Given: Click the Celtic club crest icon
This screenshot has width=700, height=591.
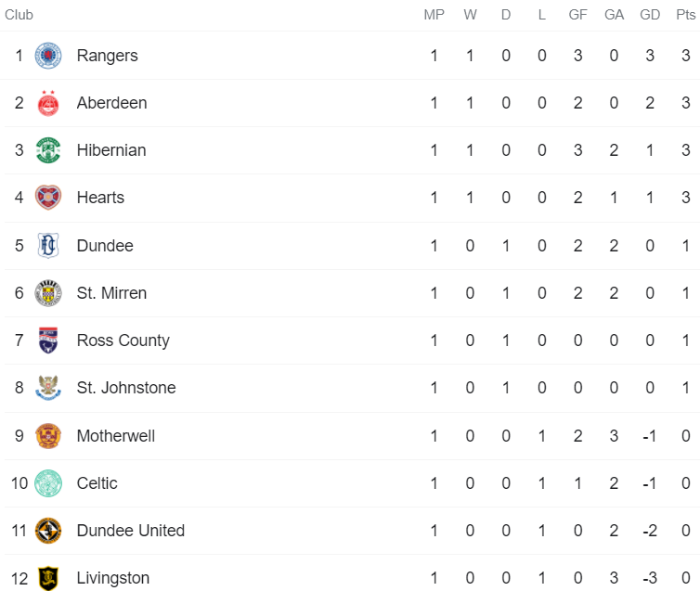Looking at the screenshot, I should coord(48,483).
